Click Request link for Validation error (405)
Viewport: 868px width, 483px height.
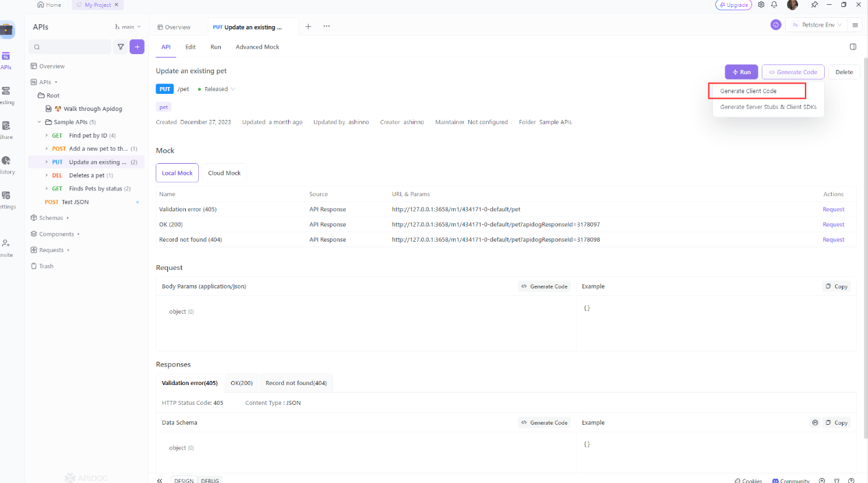tap(834, 209)
